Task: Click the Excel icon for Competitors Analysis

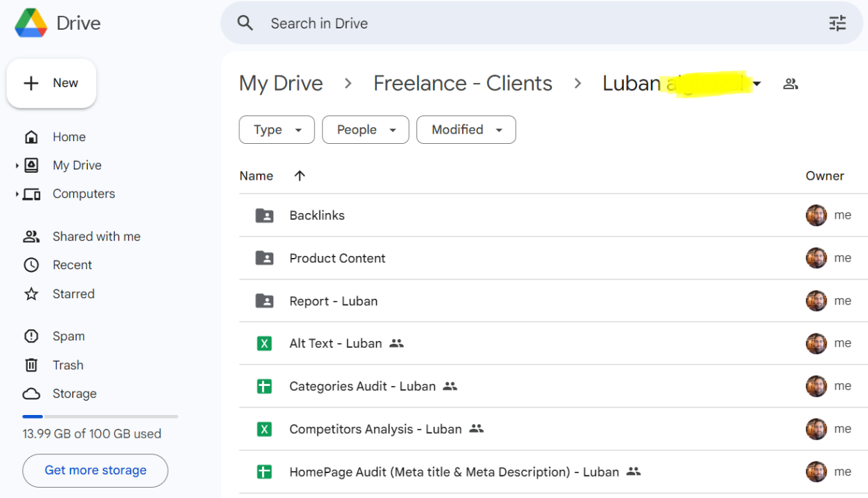Action: pyautogui.click(x=264, y=429)
